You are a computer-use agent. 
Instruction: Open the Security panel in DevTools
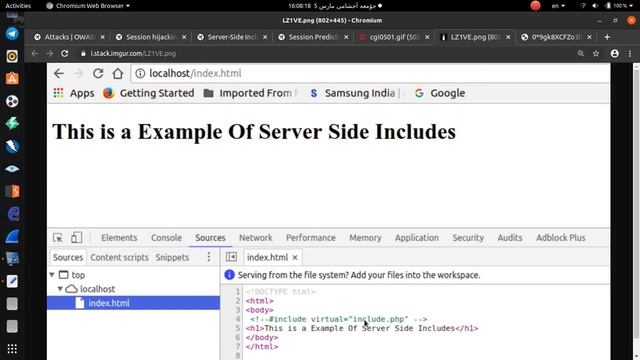pos(468,238)
